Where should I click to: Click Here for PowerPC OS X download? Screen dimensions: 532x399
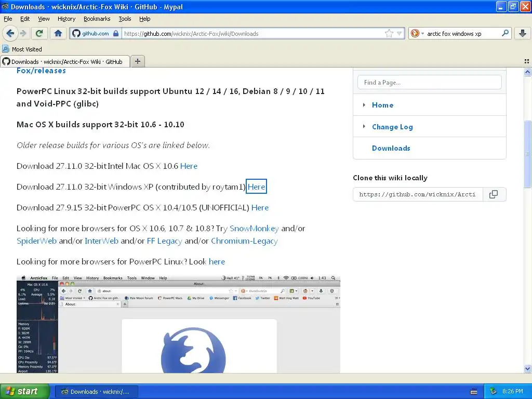tap(260, 208)
